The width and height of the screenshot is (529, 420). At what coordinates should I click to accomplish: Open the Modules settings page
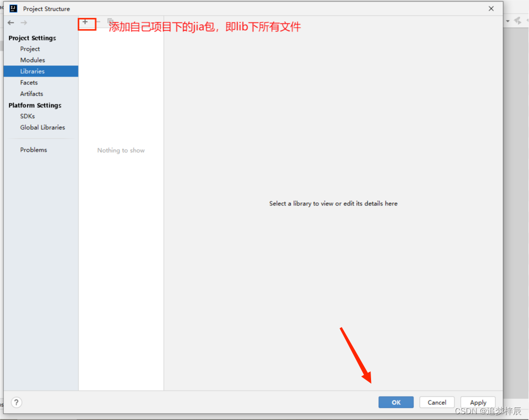point(32,60)
